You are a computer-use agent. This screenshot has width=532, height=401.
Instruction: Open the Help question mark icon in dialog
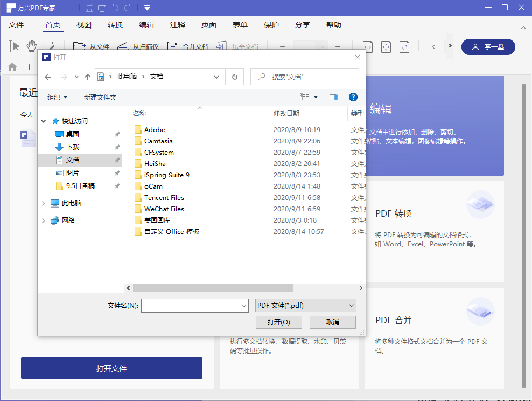pyautogui.click(x=353, y=97)
